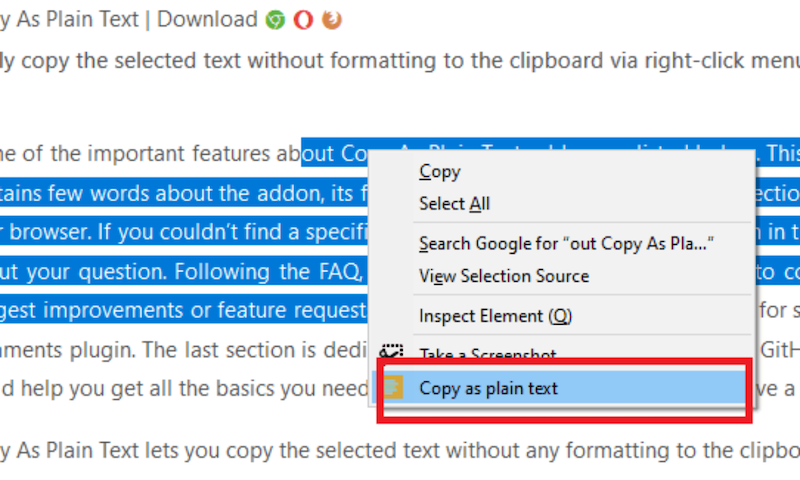Click Copy as plain text label
Screen dimensions: 800x480
pyautogui.click(x=488, y=388)
